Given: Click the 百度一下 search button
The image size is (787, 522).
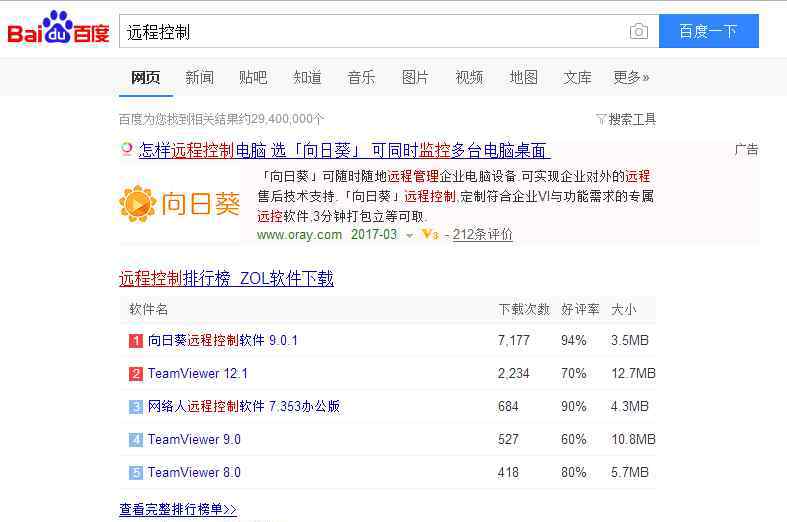Looking at the screenshot, I should point(708,31).
